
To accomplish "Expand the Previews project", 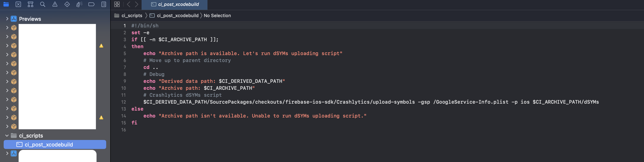I will [7, 19].
